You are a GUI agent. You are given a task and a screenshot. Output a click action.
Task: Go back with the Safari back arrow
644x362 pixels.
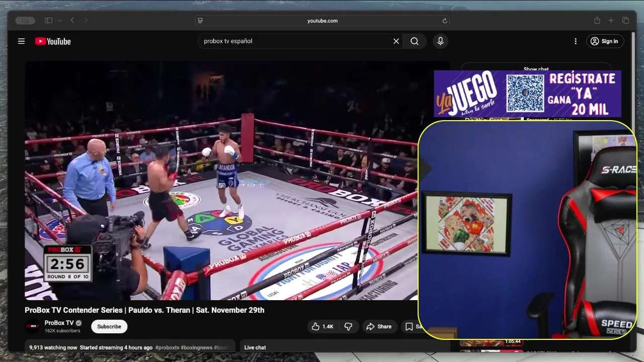pyautogui.click(x=72, y=21)
